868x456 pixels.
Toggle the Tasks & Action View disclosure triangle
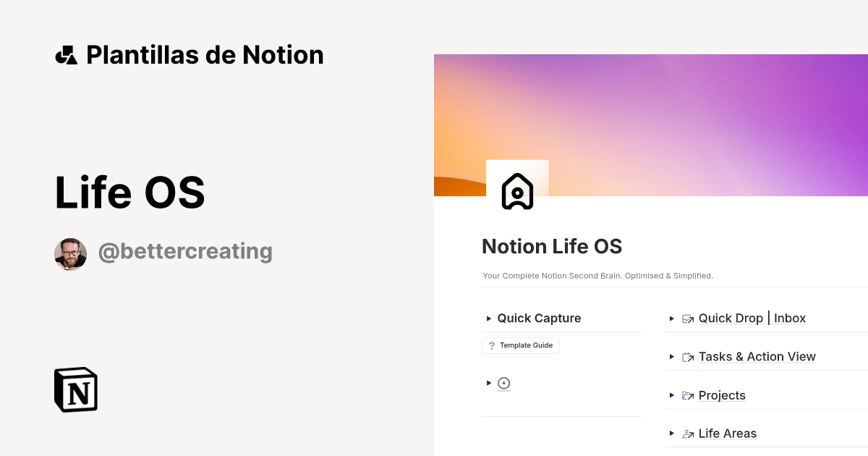[673, 356]
